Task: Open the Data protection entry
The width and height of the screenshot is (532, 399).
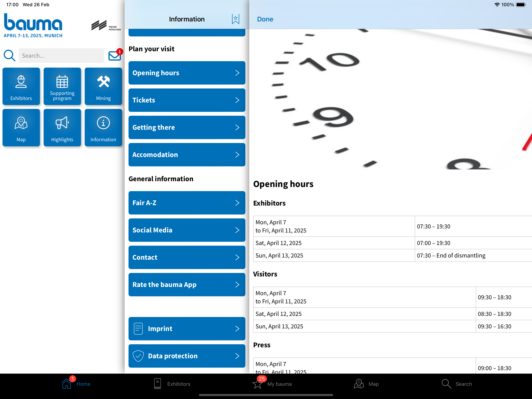Action: [187, 356]
